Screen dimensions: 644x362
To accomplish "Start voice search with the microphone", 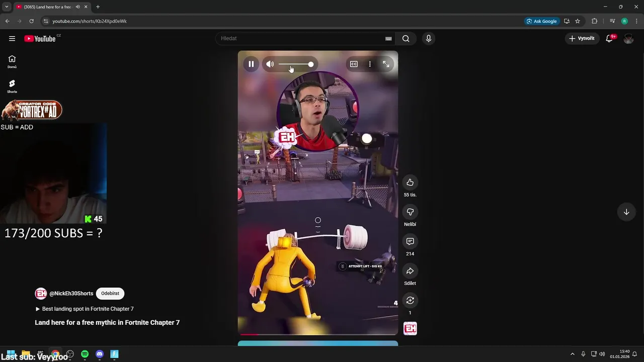I will click(429, 39).
